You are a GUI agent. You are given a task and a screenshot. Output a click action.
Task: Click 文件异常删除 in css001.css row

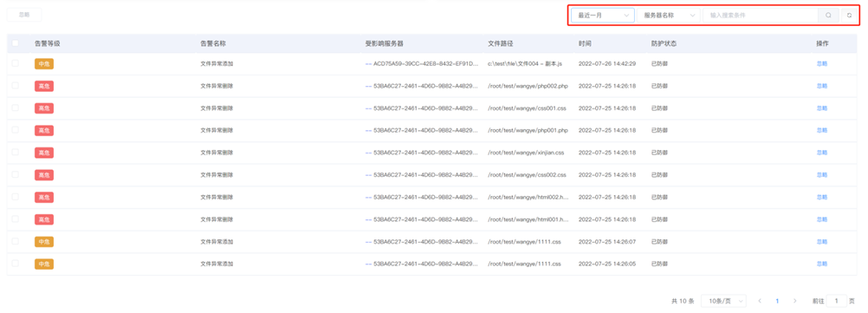217,108
